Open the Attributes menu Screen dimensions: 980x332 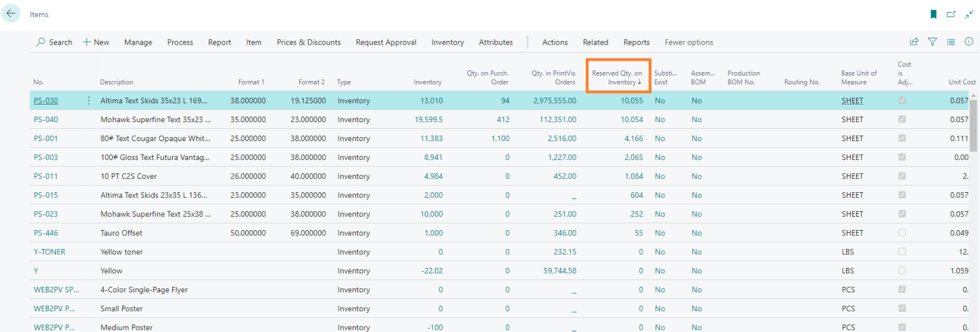(x=496, y=42)
